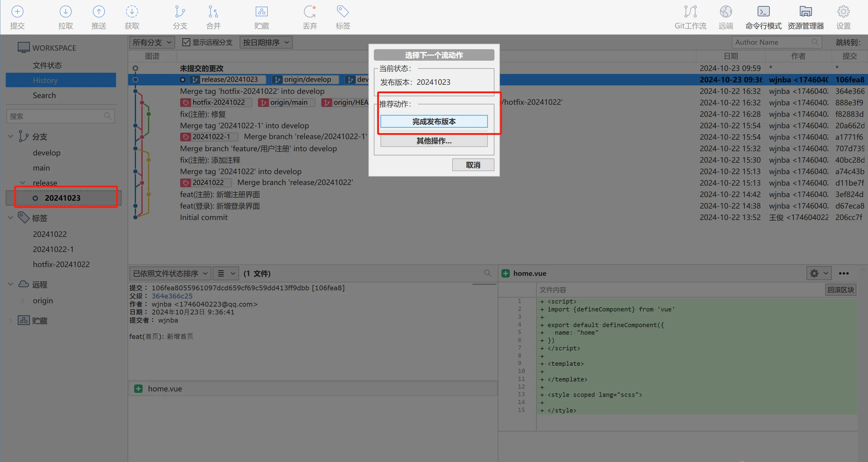Select Search in the workspace sidebar
The image size is (868, 462).
point(44,95)
